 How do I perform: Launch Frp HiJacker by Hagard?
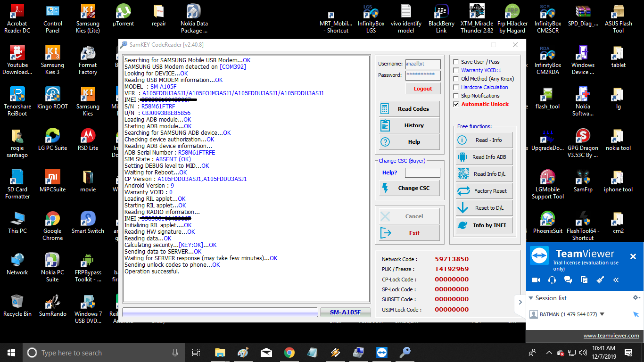[512, 18]
